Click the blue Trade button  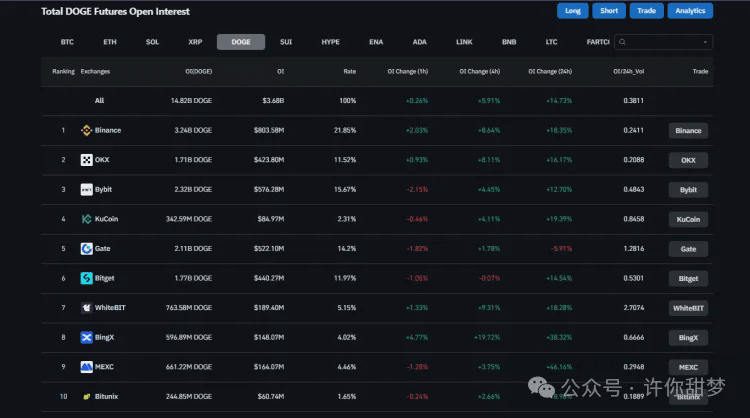tap(646, 11)
